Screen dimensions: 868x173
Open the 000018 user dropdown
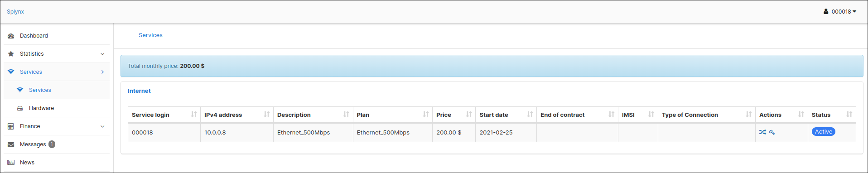click(x=840, y=12)
